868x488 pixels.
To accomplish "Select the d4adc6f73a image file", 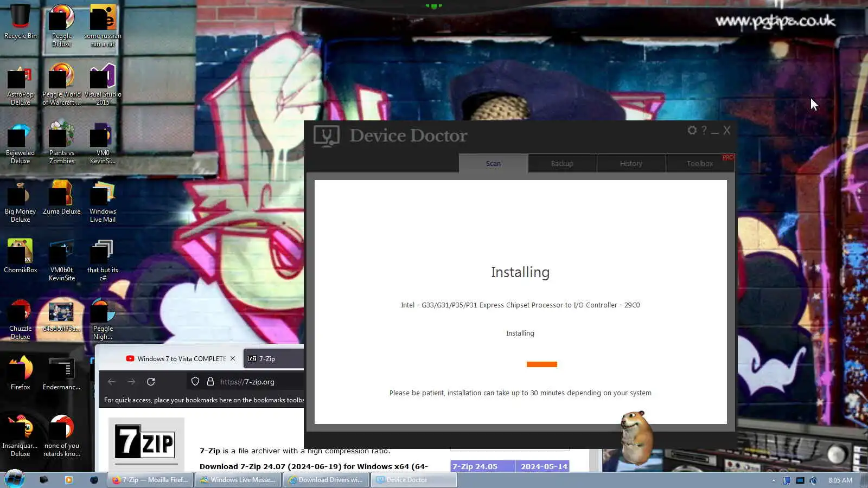I will (61, 316).
